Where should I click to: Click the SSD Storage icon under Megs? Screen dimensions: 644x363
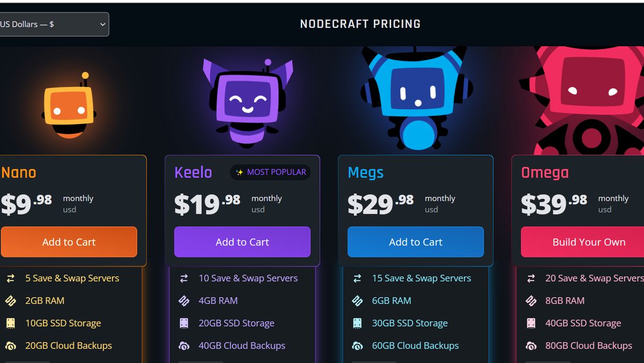tap(358, 323)
